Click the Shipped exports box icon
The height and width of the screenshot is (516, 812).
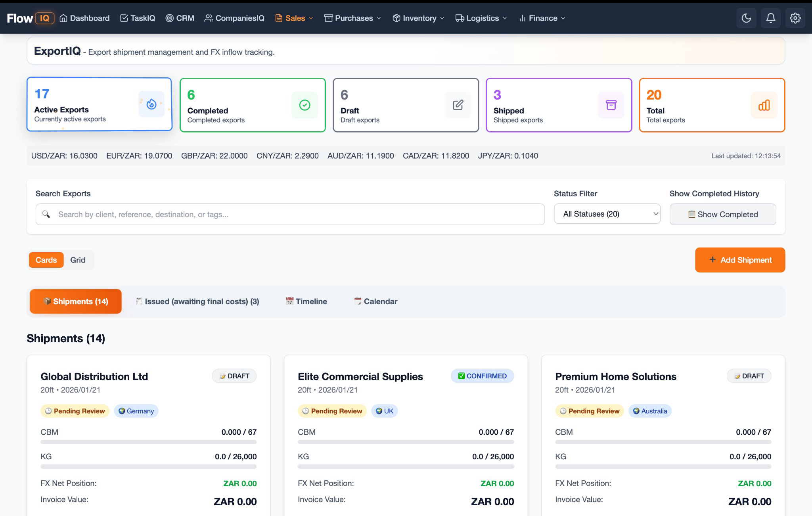tap(611, 105)
